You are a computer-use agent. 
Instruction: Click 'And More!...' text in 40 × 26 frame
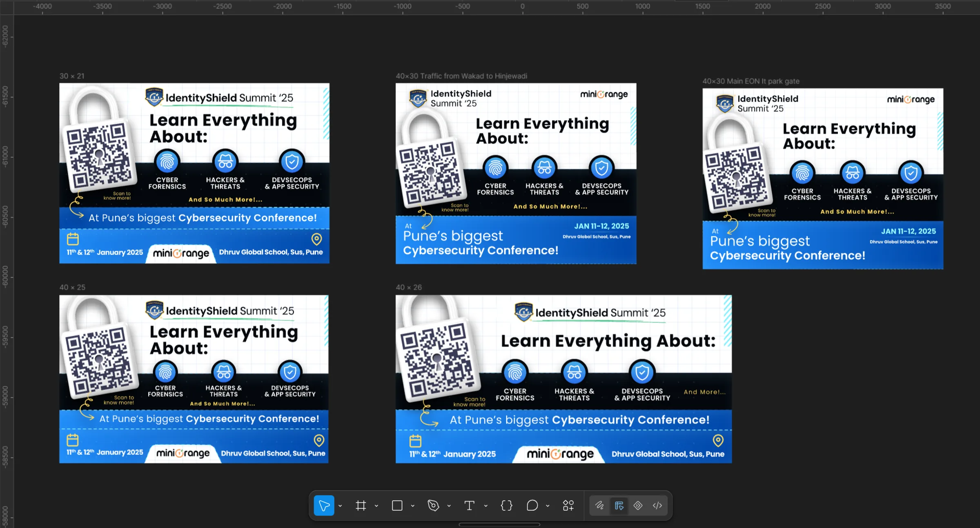pyautogui.click(x=705, y=392)
